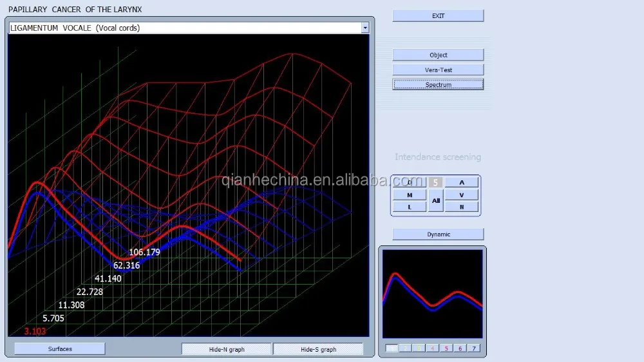Choose level 7 number button

click(x=474, y=348)
